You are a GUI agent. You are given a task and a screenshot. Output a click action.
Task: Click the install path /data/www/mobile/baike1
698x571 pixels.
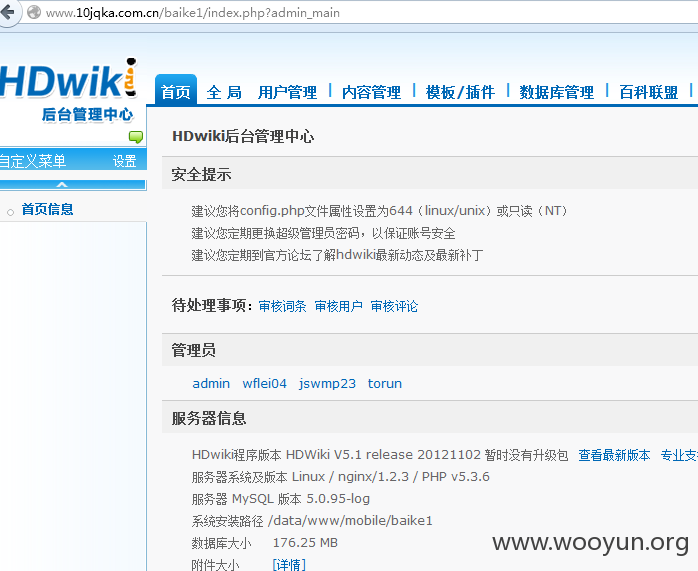(350, 521)
